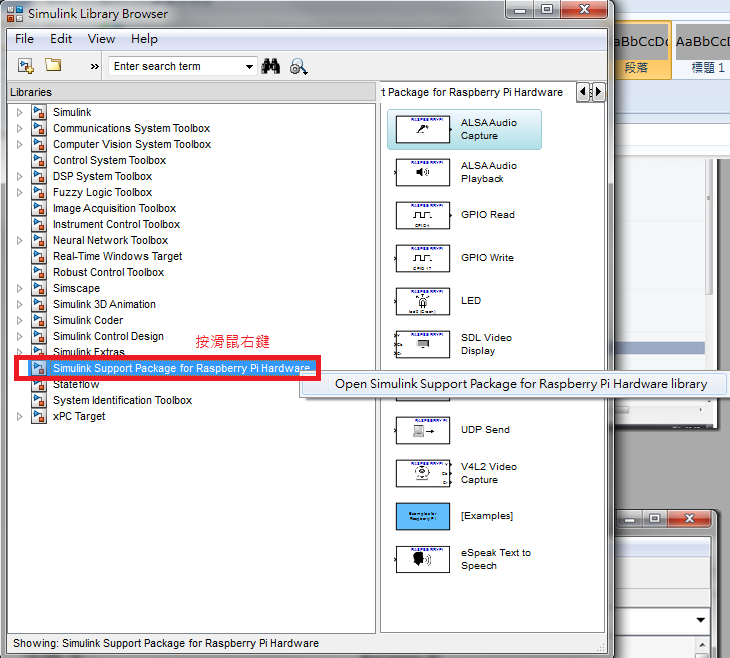Viewport: 730px width, 658px height.
Task: Expand the xPC Target node
Action: 20,416
